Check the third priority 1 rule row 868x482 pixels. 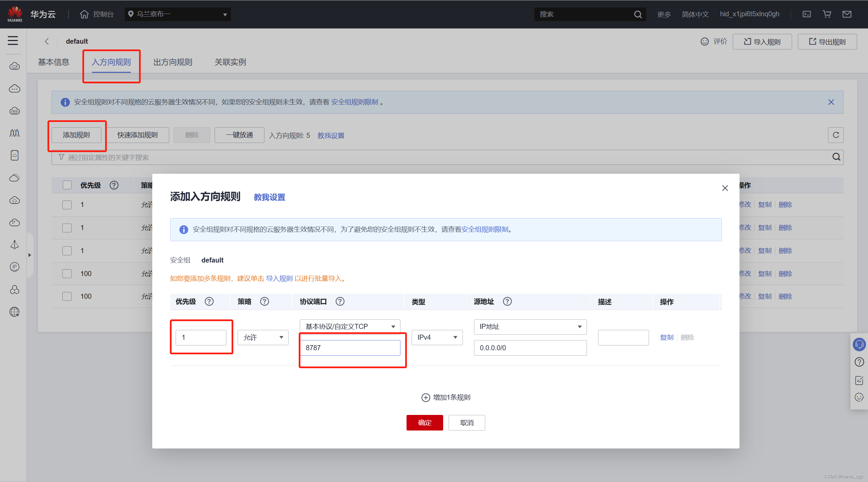click(67, 251)
